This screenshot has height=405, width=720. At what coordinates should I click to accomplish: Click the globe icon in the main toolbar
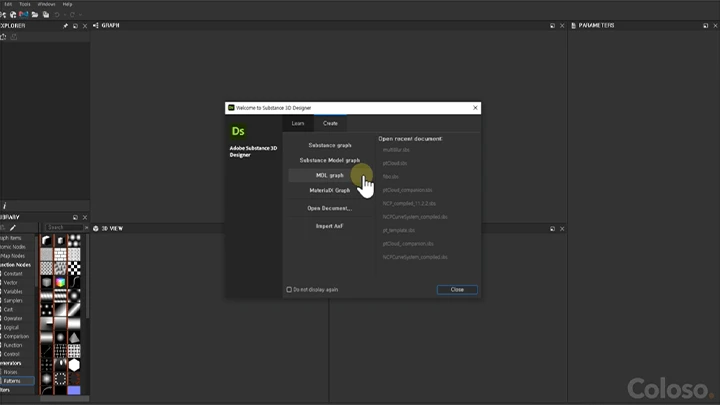13,15
